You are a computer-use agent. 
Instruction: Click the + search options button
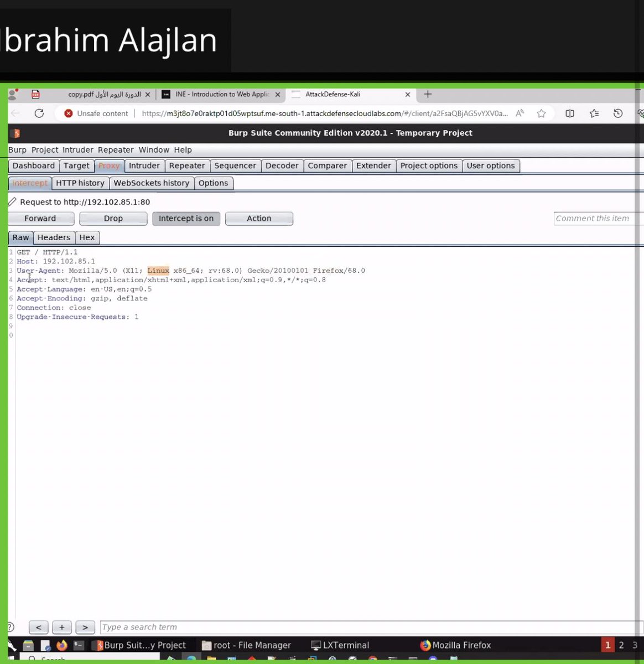62,627
